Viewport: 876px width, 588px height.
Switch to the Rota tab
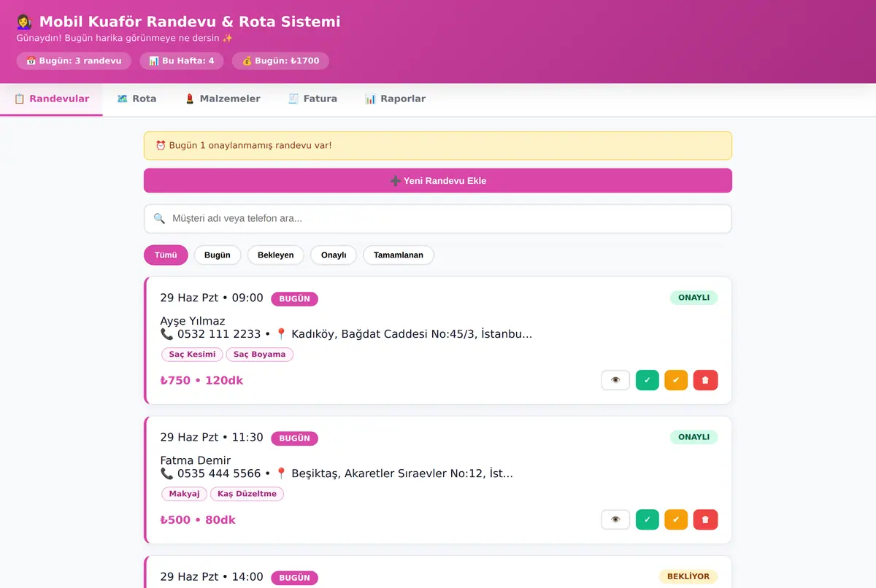137,99
